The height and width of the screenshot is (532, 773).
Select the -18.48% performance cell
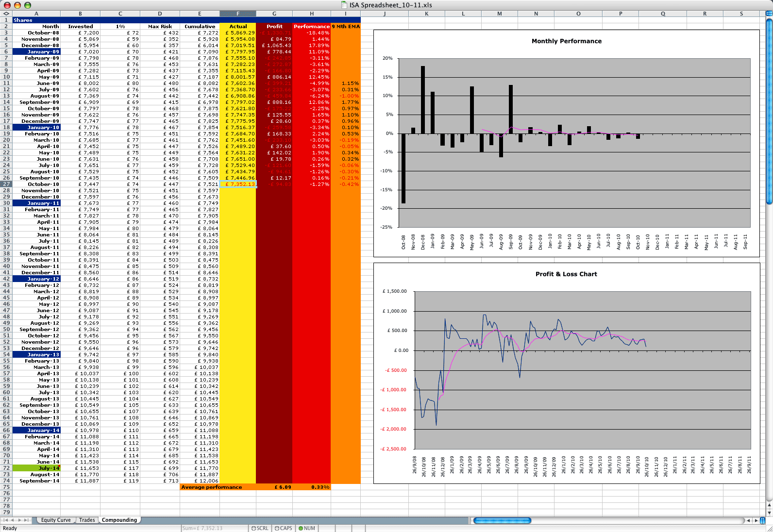pyautogui.click(x=312, y=33)
